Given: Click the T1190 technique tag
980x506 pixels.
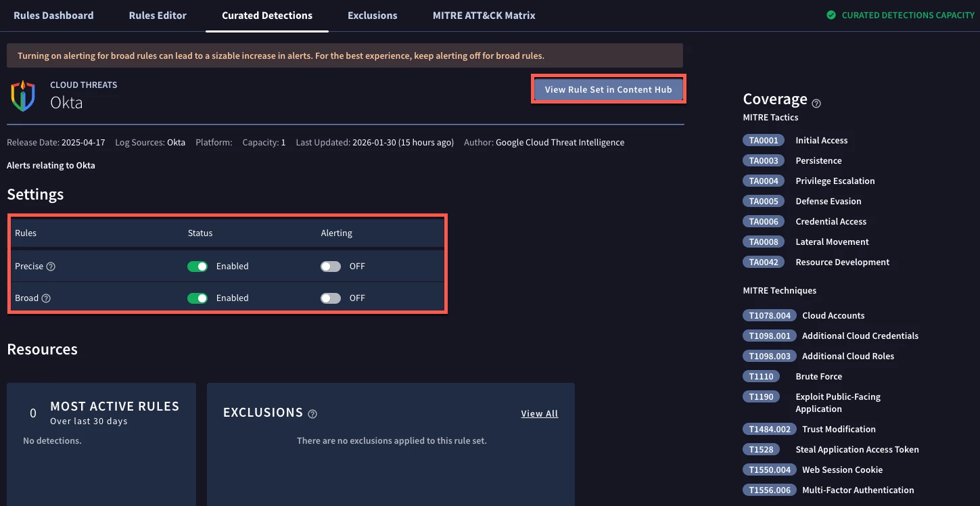Looking at the screenshot, I should (x=761, y=396).
